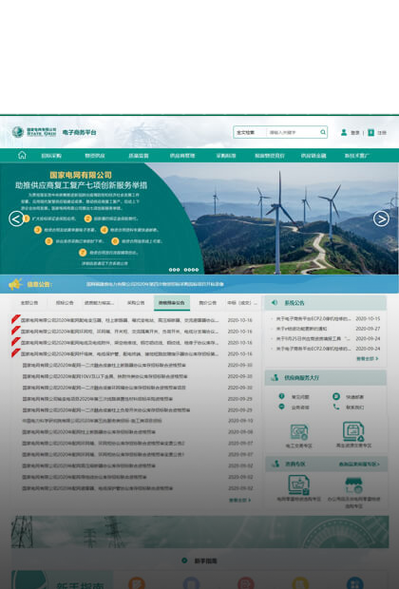Open the shopping basket 电网零星物资选购专区 icon
This screenshot has height=589, width=399.
299,485
